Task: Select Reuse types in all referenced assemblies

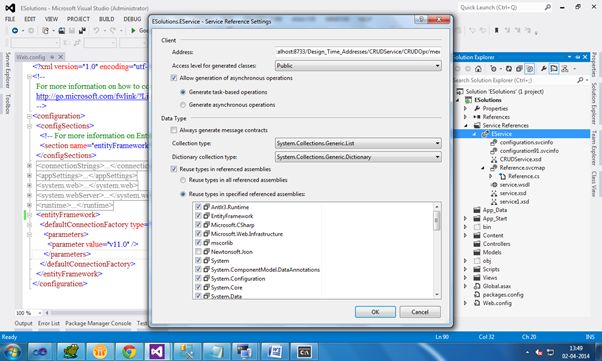Action: pos(183,180)
